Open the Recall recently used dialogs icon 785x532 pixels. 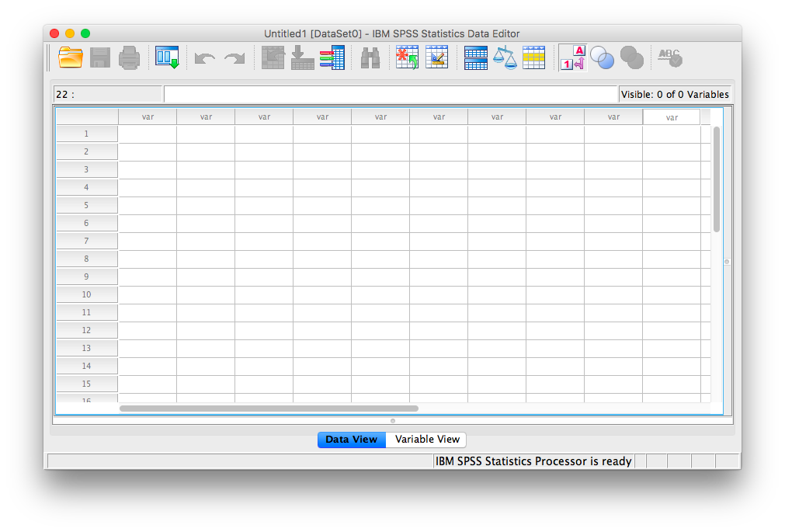(x=167, y=57)
